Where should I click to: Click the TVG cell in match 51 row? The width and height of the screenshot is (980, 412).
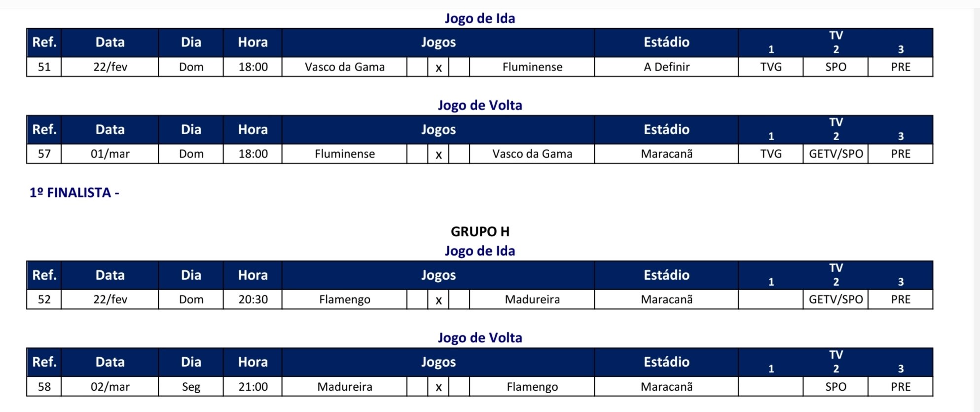click(770, 67)
